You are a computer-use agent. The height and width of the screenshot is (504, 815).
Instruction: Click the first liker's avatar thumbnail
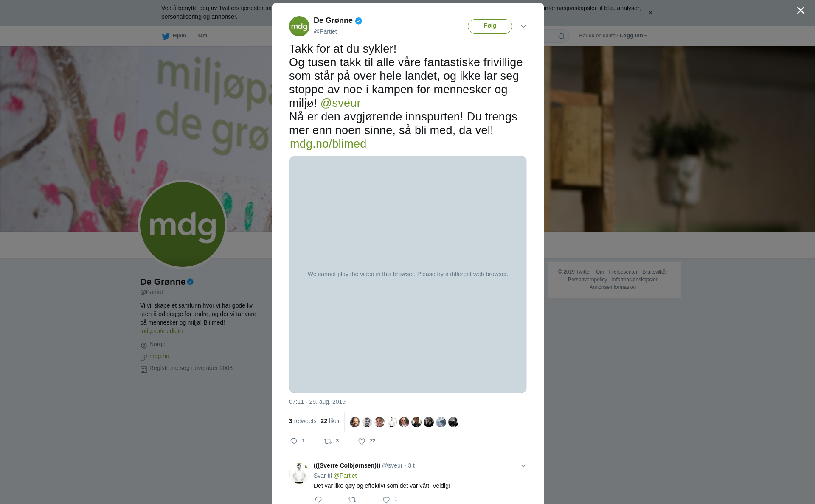click(355, 422)
